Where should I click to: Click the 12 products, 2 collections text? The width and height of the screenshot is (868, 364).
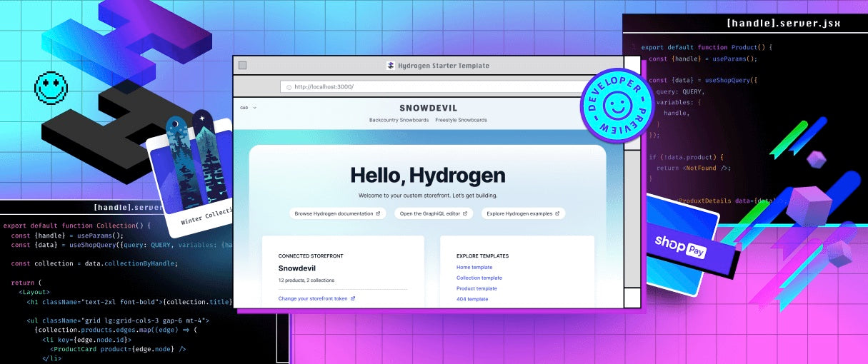tap(306, 280)
